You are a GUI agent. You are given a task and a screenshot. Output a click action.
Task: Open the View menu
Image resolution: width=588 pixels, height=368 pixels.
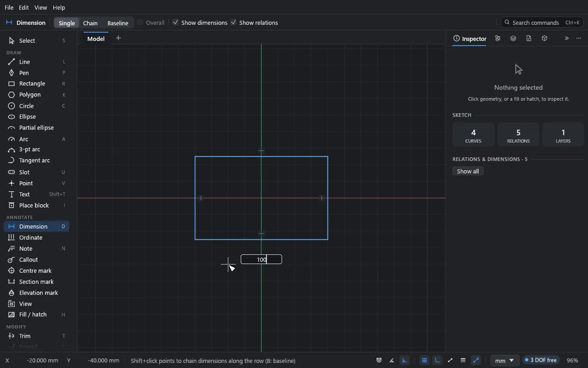click(x=40, y=7)
